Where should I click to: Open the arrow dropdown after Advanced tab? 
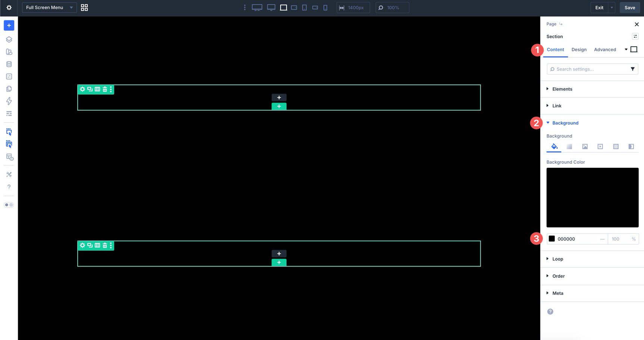point(626,50)
